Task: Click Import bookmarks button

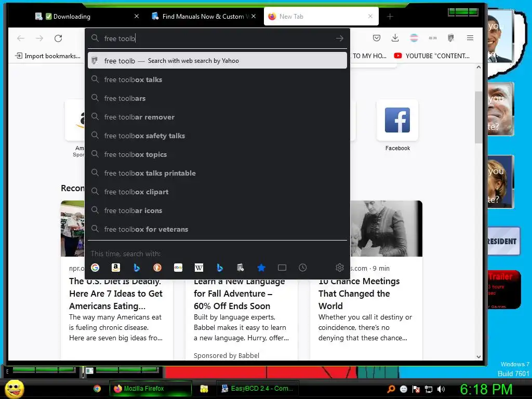Action: click(x=48, y=56)
